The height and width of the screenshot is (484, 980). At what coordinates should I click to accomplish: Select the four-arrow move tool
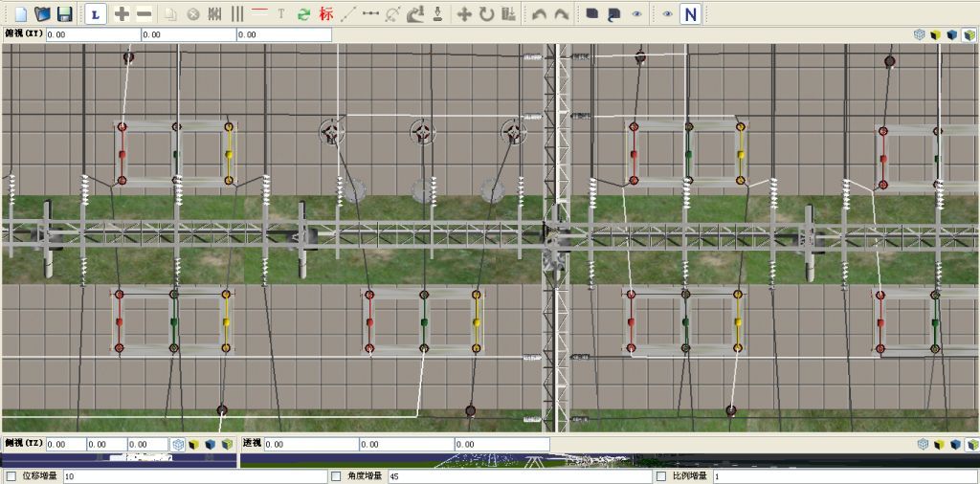pos(464,14)
